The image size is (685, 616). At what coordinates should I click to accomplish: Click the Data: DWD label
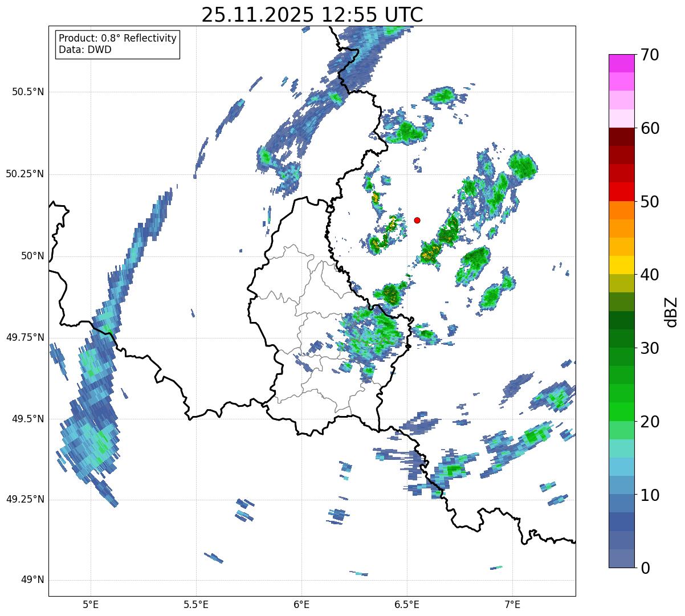(85, 50)
